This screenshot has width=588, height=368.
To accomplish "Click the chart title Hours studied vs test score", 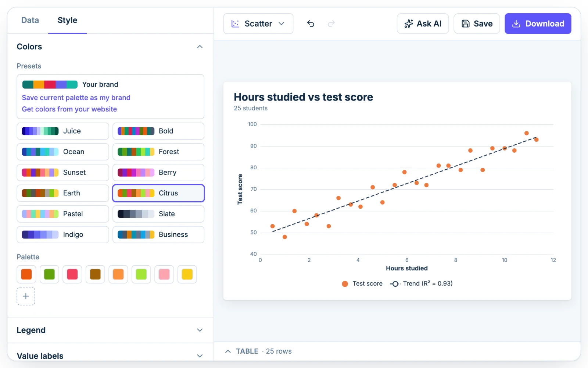I will point(304,97).
